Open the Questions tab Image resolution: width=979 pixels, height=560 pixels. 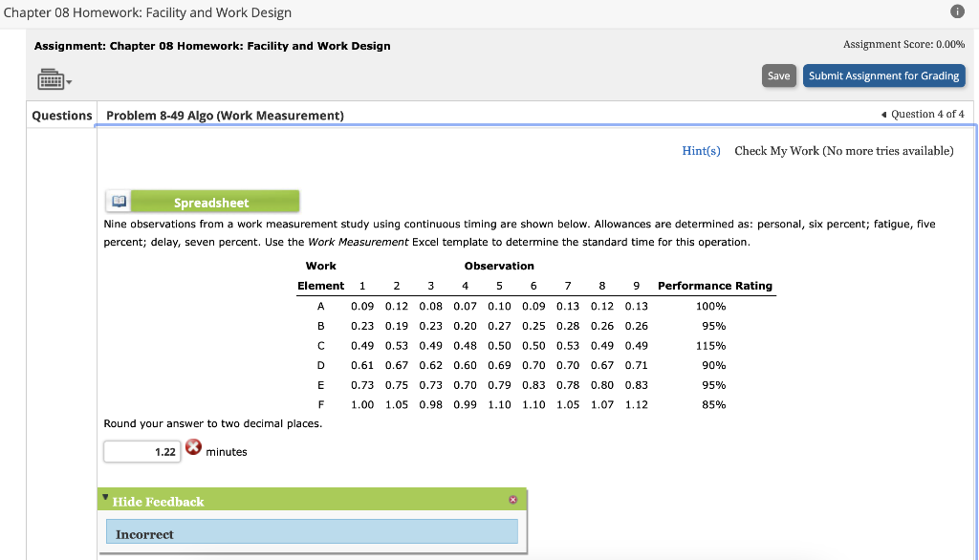(x=62, y=116)
